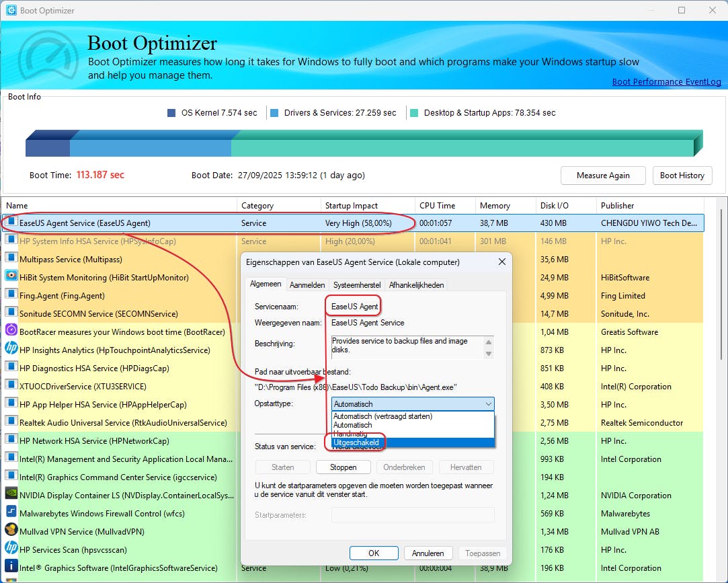This screenshot has width=728, height=583.
Task: Click description box scroll up arrow
Action: tap(489, 342)
